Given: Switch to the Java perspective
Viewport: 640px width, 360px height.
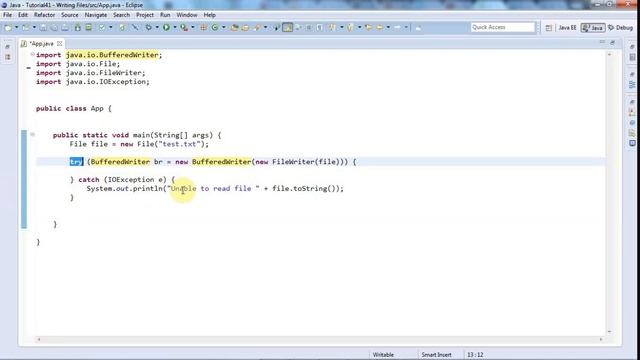Looking at the screenshot, I should pos(593,28).
